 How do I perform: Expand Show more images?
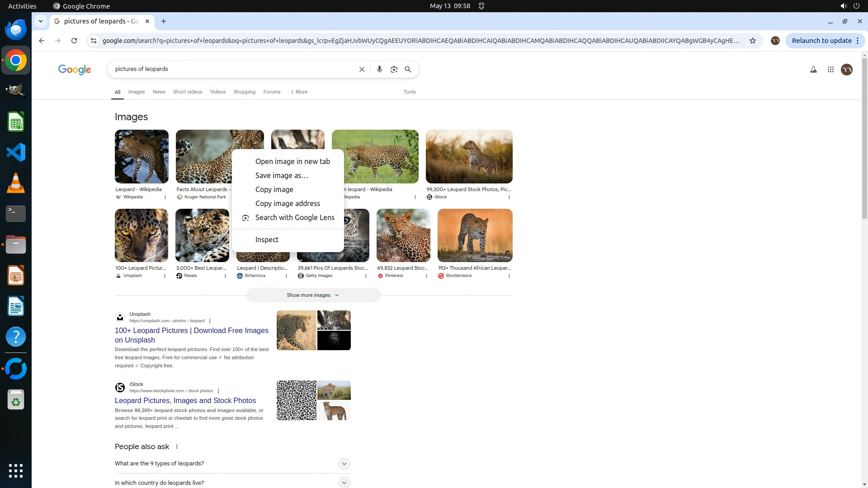(313, 295)
